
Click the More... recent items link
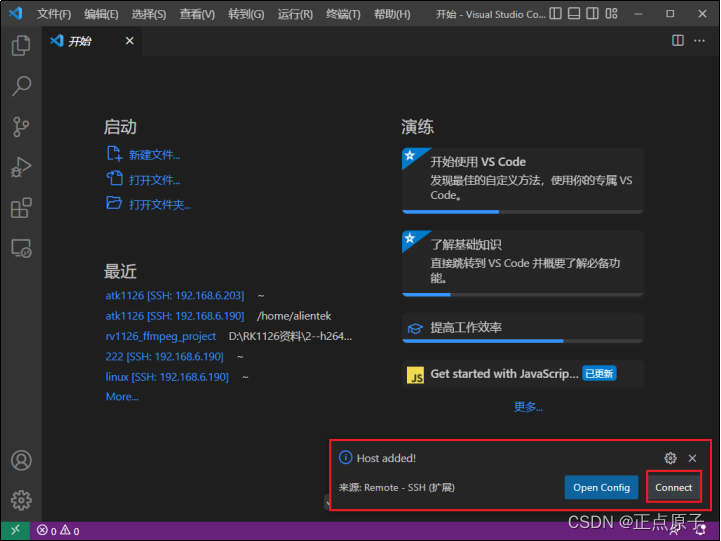(122, 397)
